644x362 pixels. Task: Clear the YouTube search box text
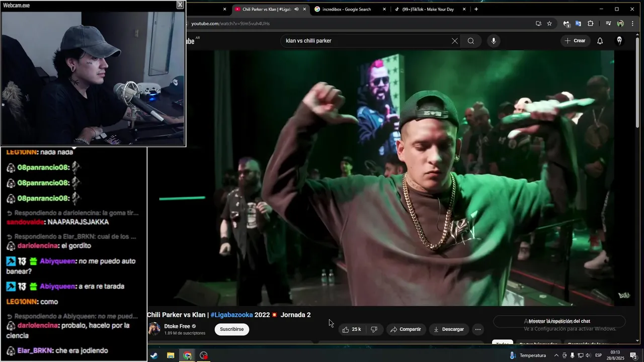454,41
